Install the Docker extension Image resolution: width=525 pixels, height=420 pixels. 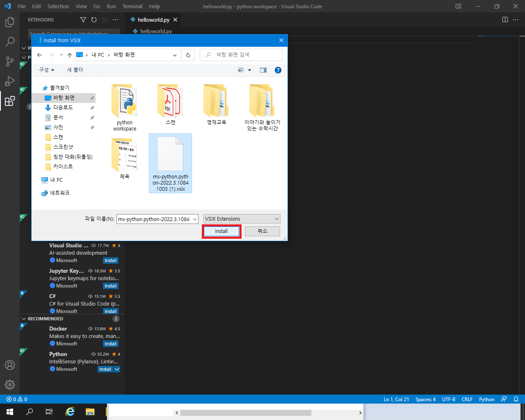111,344
